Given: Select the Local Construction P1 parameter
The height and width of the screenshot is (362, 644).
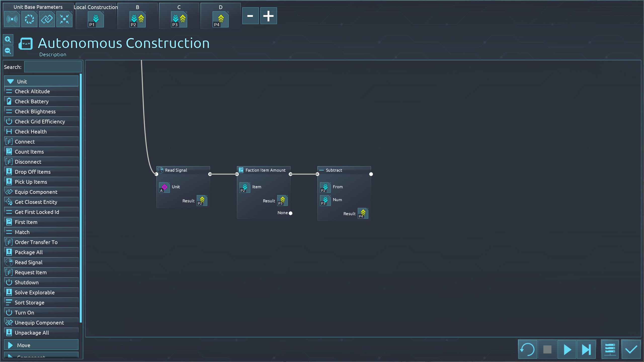Looking at the screenshot, I should (x=96, y=19).
